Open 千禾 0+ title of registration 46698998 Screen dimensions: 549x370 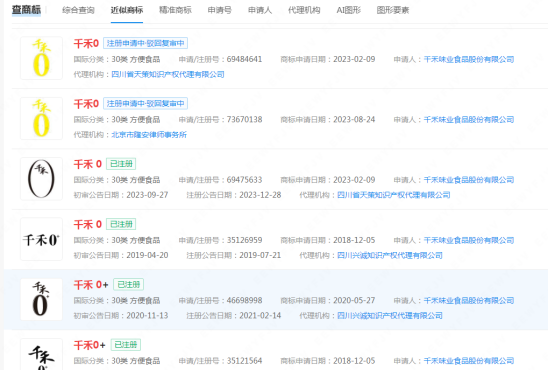pyautogui.click(x=91, y=285)
